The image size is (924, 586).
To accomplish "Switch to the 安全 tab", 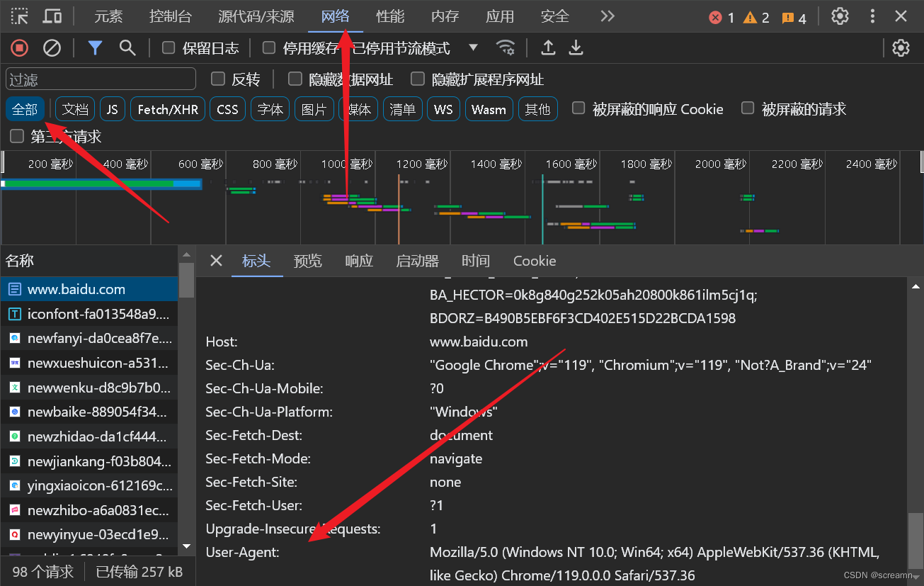I will (x=555, y=16).
